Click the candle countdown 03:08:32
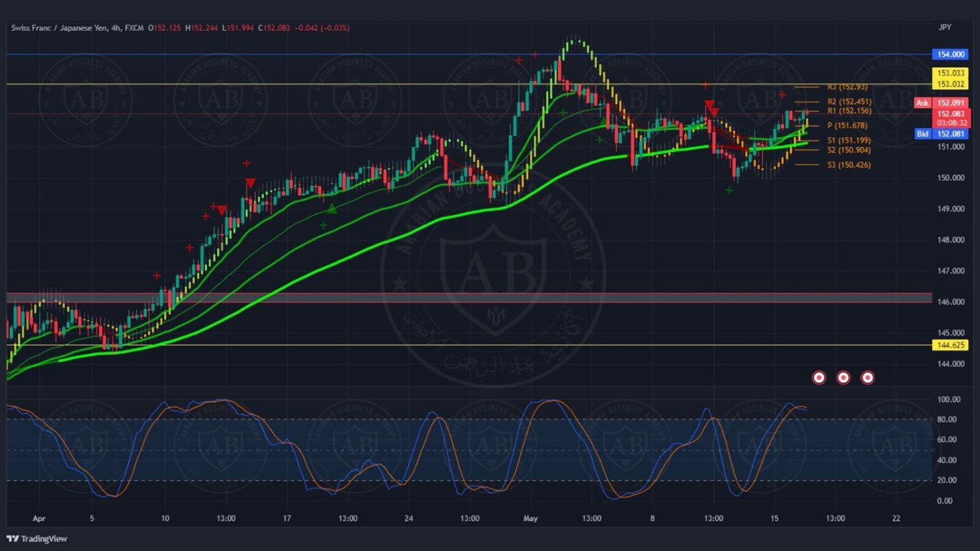This screenshot has width=980, height=551. 951,123
